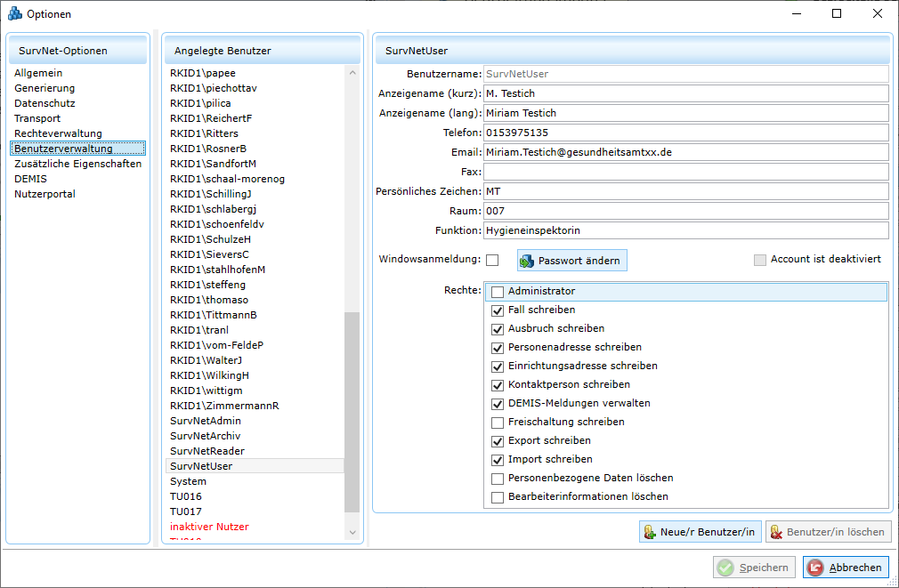Enable the Administrator right checkbox
The image size is (899, 588).
pos(498,292)
